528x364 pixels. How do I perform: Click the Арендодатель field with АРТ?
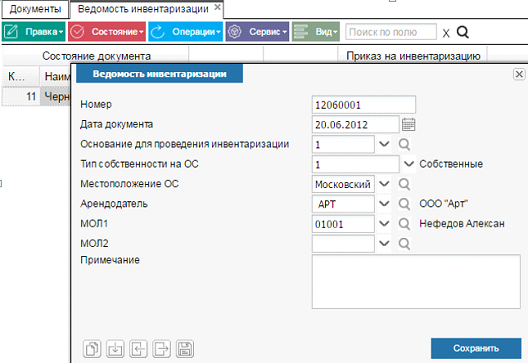click(x=343, y=204)
